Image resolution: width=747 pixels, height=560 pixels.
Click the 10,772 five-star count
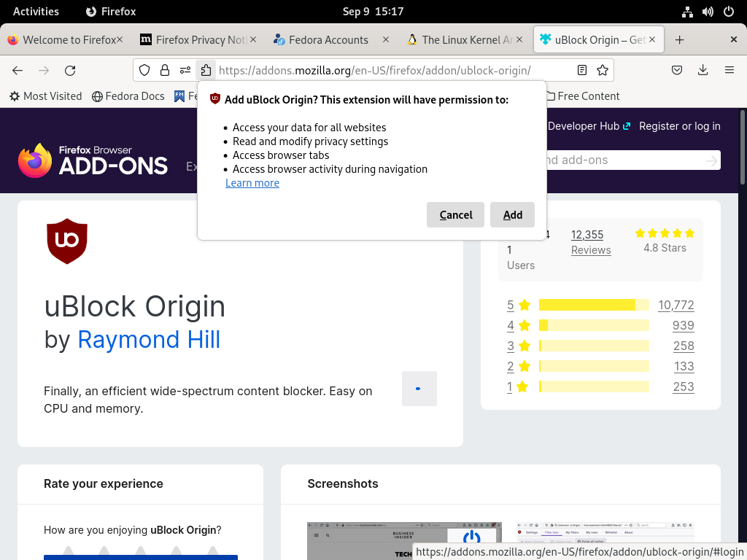pyautogui.click(x=676, y=305)
